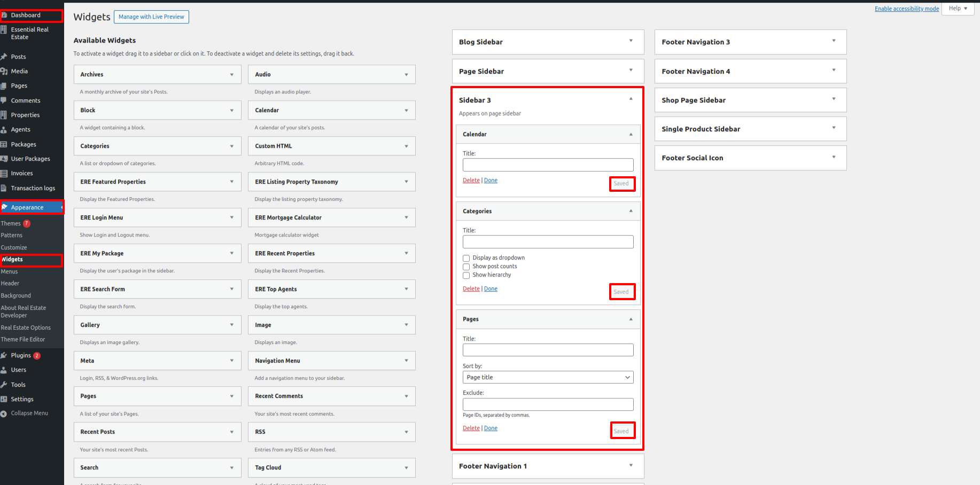Screen dimensions: 980x485
Task: Click the Agents icon in the sidebar
Action: [x=4, y=129]
